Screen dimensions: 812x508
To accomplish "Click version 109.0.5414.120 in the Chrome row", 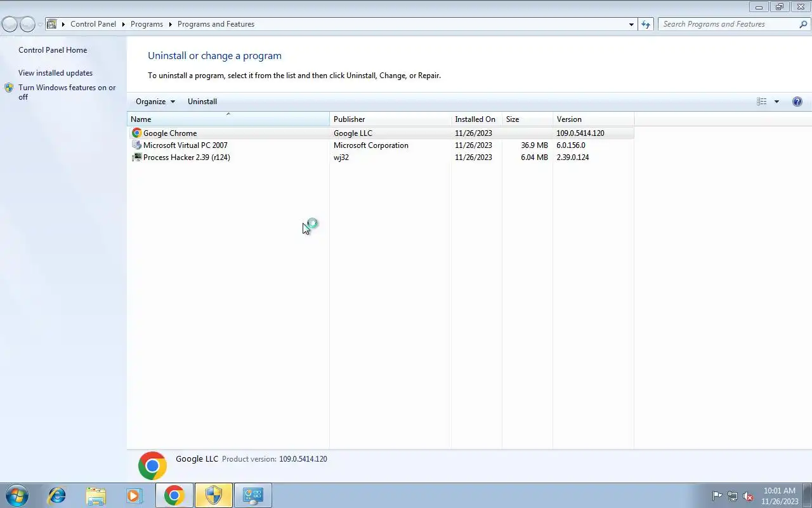I will tap(580, 133).
